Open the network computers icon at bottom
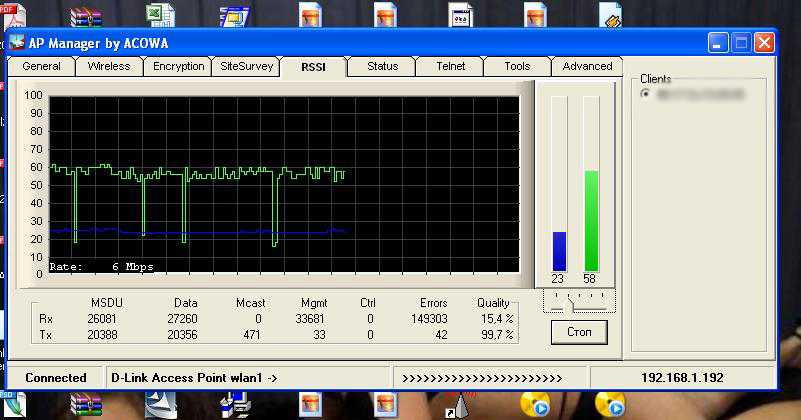801x420 pixels. coord(237,405)
